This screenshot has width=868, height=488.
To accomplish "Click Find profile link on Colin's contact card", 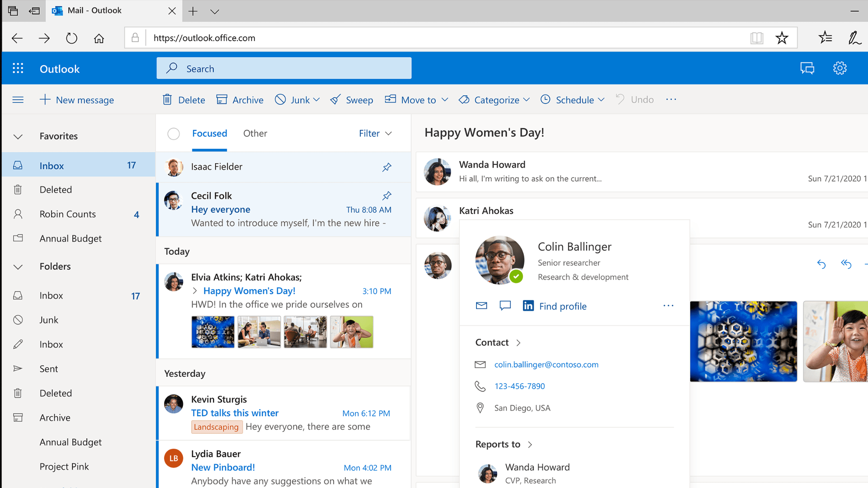I will [562, 306].
